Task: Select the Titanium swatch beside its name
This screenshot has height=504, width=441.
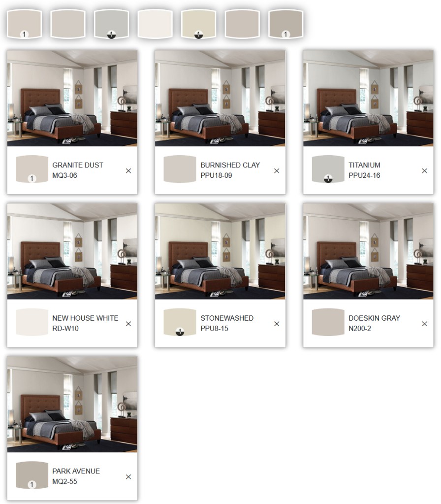Action: tap(328, 169)
